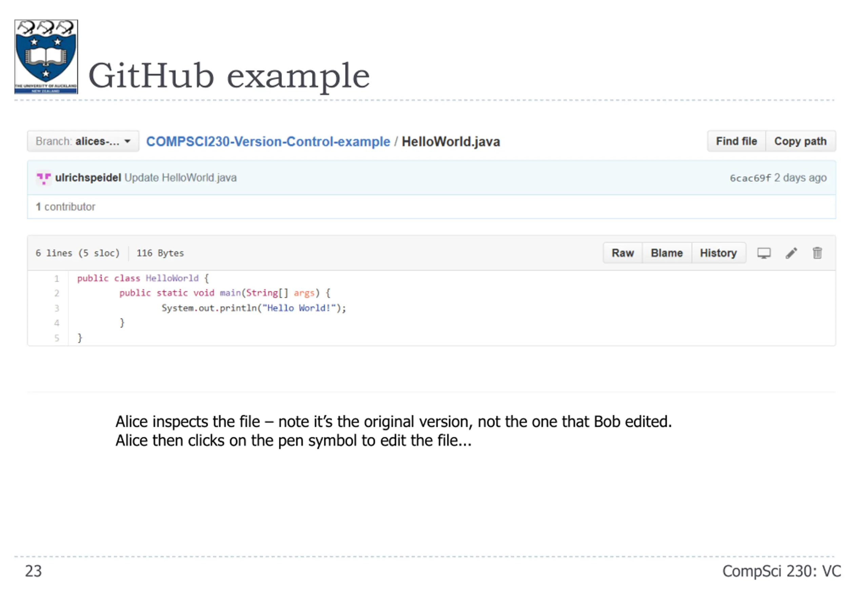
Task: Click the trash can icon to delete the file
Action: [817, 253]
